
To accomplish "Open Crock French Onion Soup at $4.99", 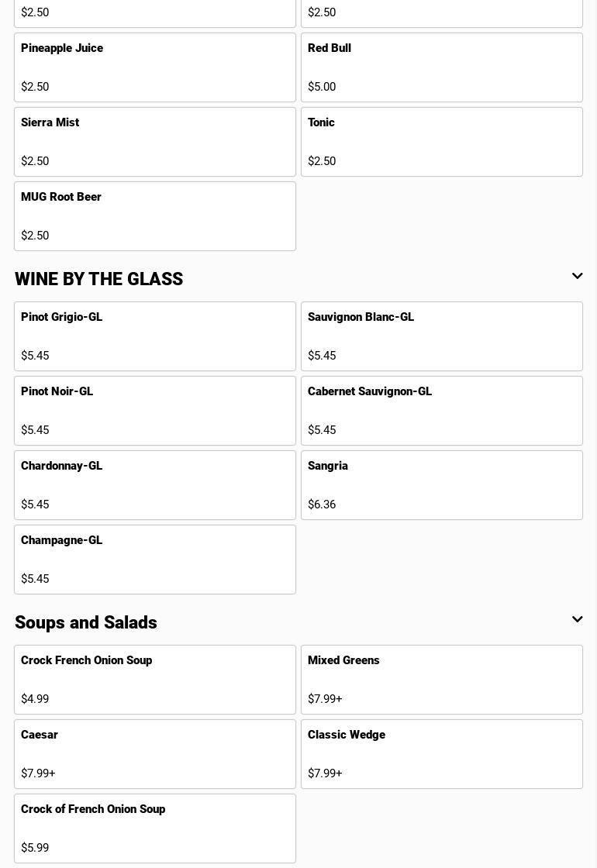I will [x=155, y=680].
